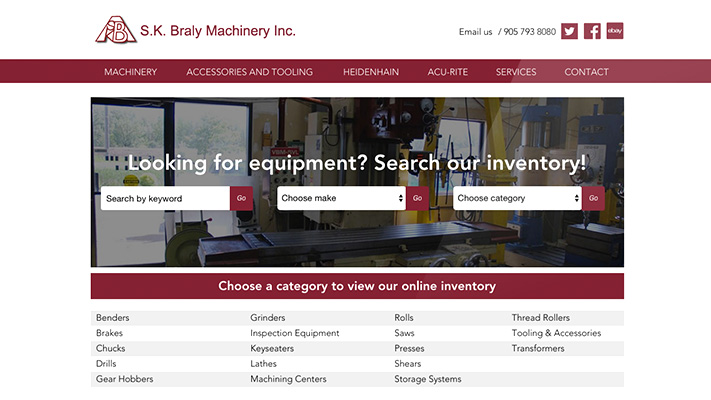711x400 pixels.
Task: Click the 'Looking for equipment?' headline
Action: [x=357, y=163]
